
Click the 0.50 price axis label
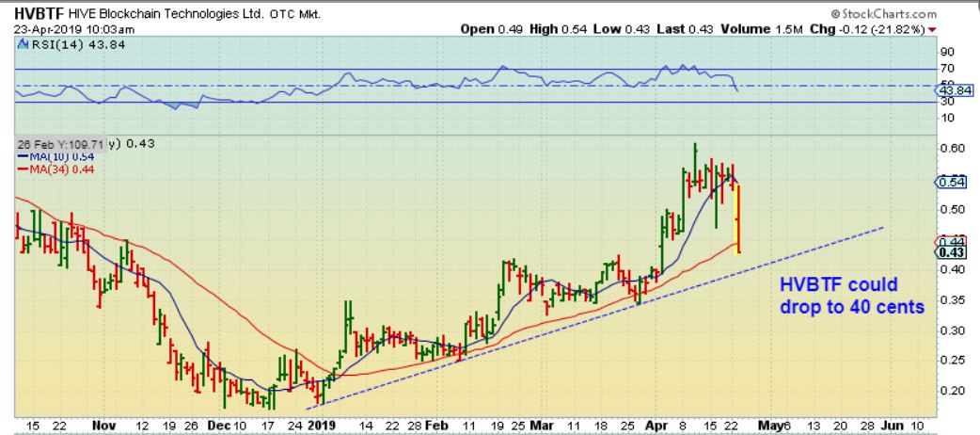click(x=955, y=209)
